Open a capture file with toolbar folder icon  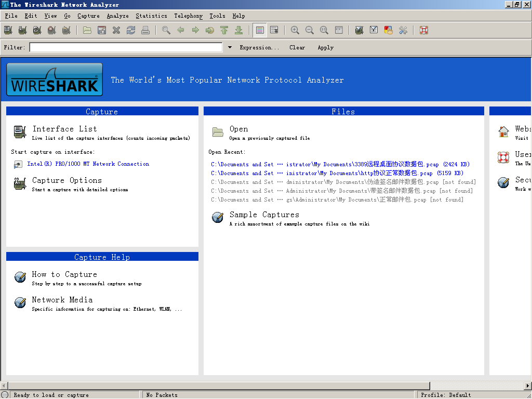(x=87, y=30)
